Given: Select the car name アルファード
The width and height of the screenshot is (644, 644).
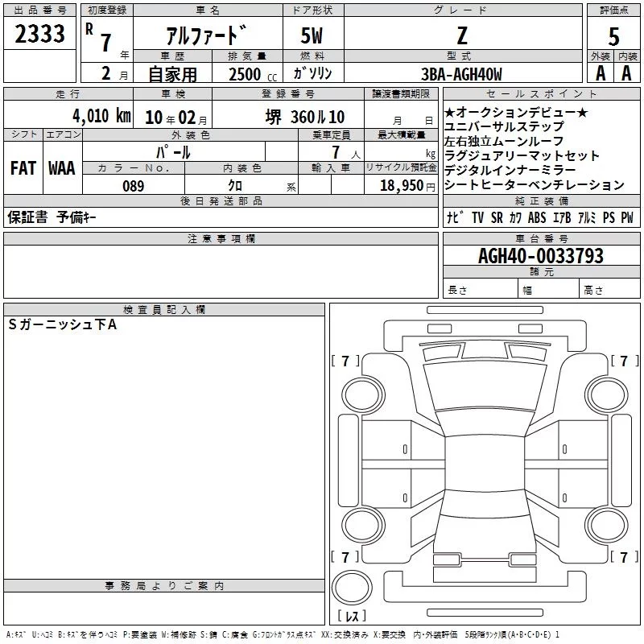Looking at the screenshot, I should point(207,35).
